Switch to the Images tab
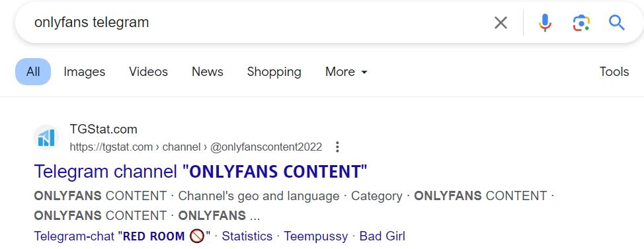 pyautogui.click(x=85, y=72)
